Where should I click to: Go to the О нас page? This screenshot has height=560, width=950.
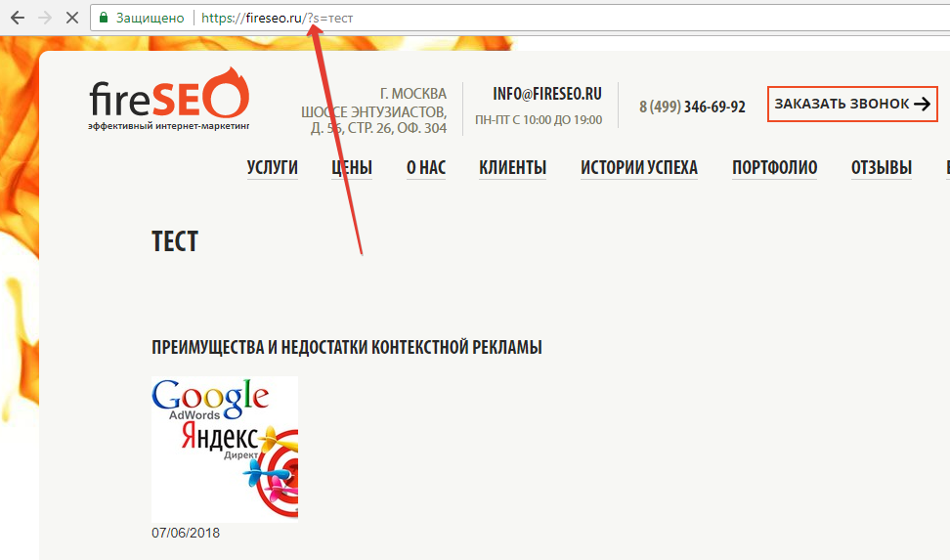(x=426, y=168)
